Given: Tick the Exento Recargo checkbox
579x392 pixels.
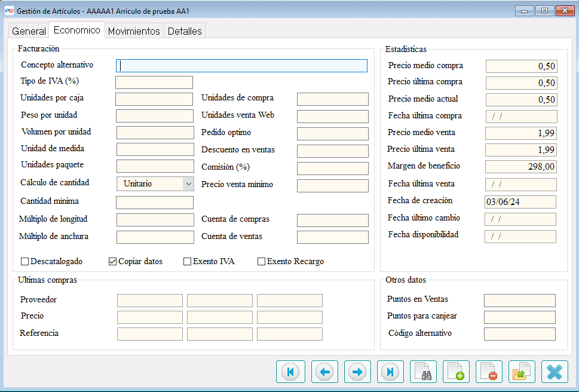Looking at the screenshot, I should tap(261, 261).
